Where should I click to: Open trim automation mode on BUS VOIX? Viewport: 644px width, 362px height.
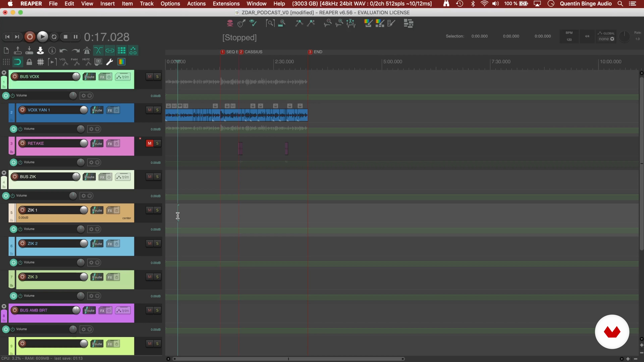[123, 77]
